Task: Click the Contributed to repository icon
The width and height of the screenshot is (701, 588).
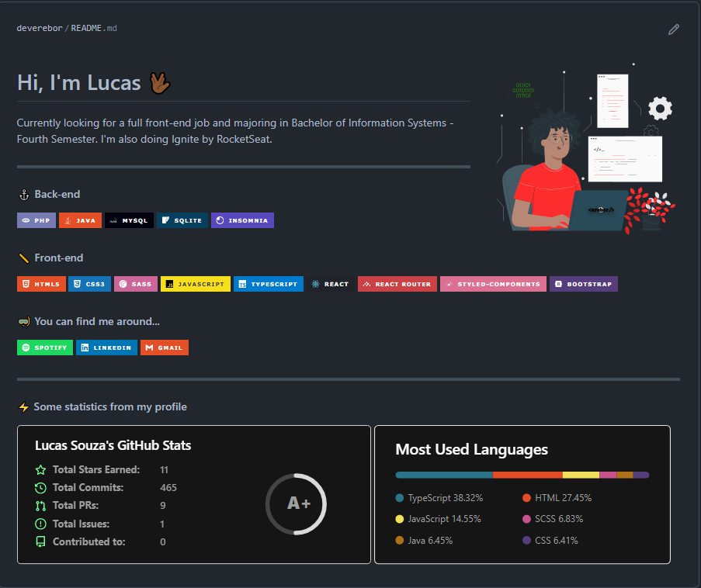Action: coord(40,541)
